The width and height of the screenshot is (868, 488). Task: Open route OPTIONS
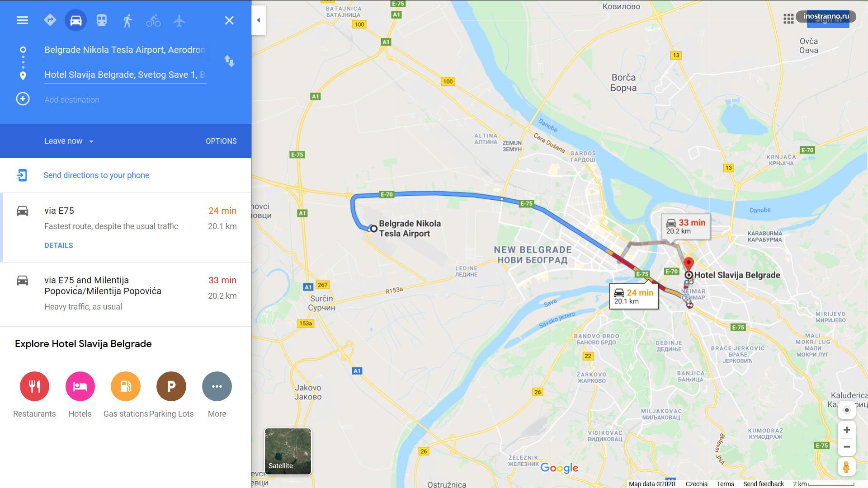221,141
